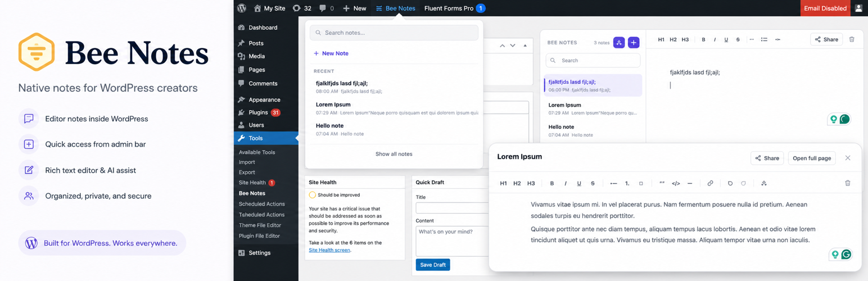
Task: Toggle the Bee Notes admin bar dropdown
Action: tap(396, 8)
